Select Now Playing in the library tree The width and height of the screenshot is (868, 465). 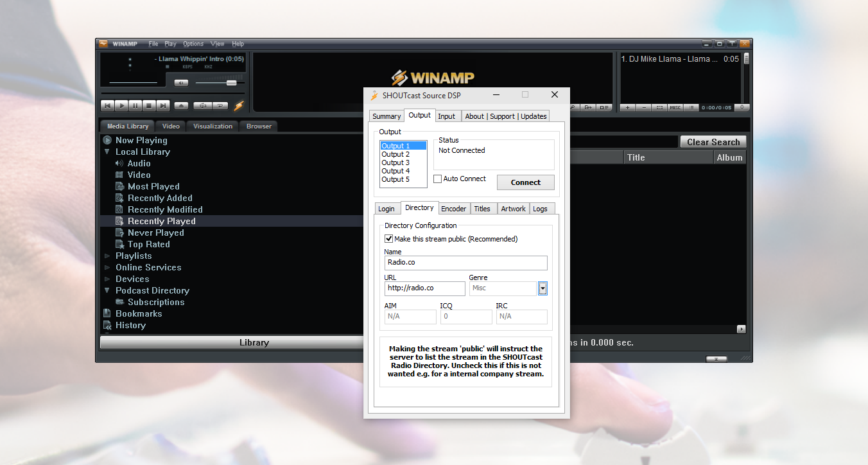(x=141, y=140)
